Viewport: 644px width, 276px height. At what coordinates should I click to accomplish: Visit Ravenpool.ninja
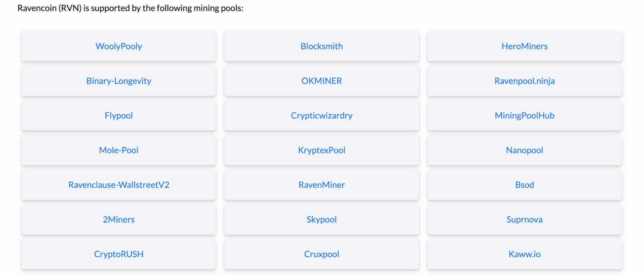(524, 81)
